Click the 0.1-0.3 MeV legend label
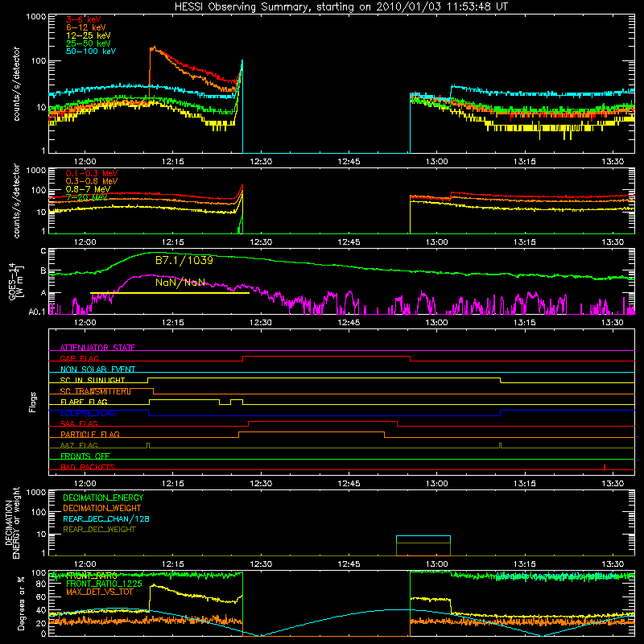 pyautogui.click(x=92, y=173)
